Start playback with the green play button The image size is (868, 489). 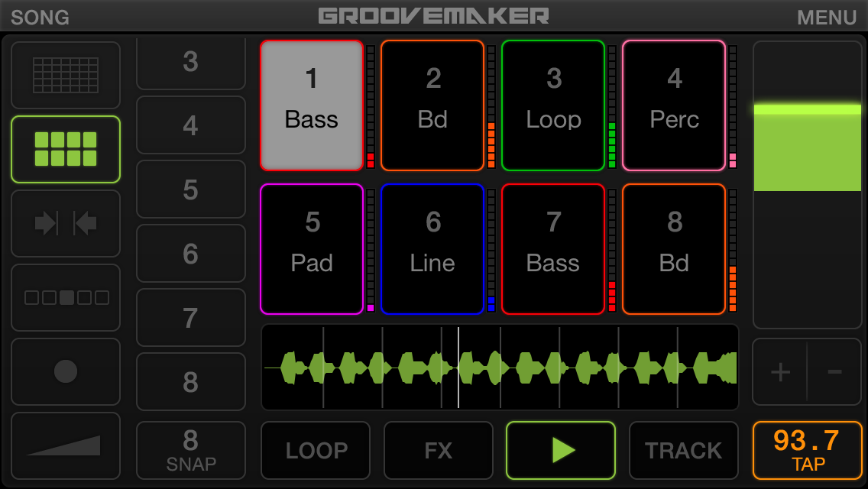561,450
